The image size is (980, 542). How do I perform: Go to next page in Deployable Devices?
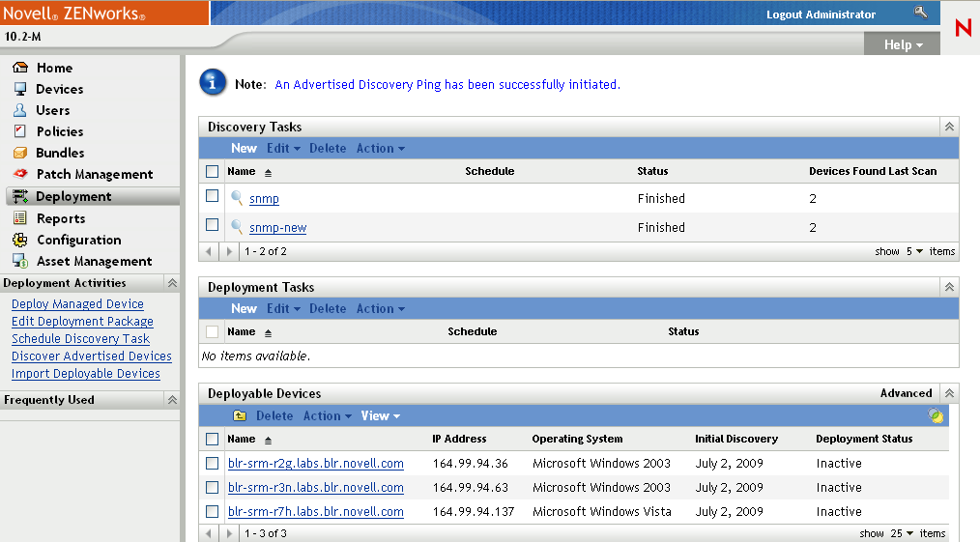(x=229, y=533)
